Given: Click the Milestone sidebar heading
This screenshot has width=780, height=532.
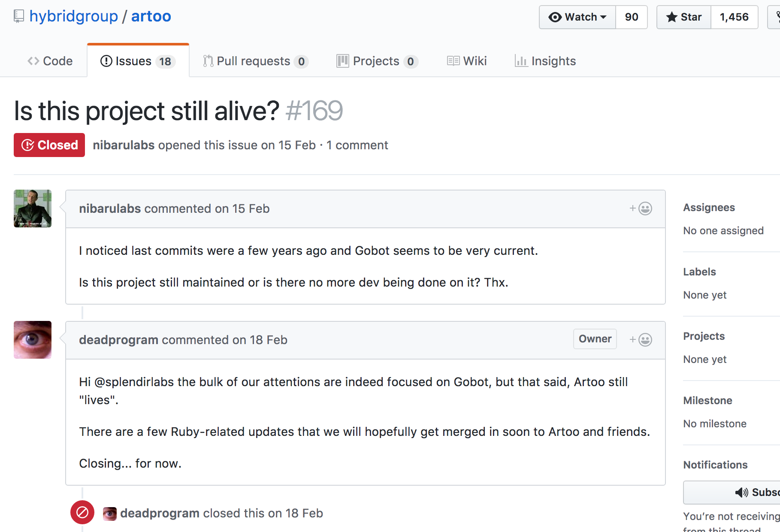Looking at the screenshot, I should tap(707, 401).
